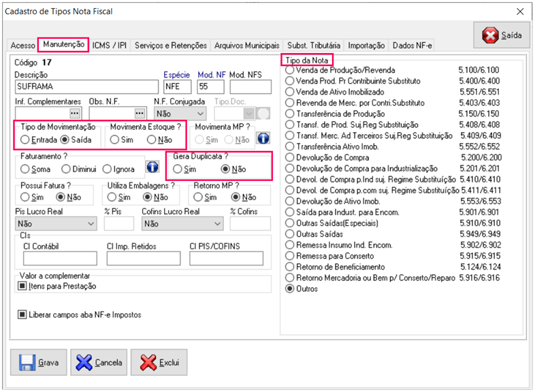Select Venda de Produção/Revenda note type

pos(291,70)
